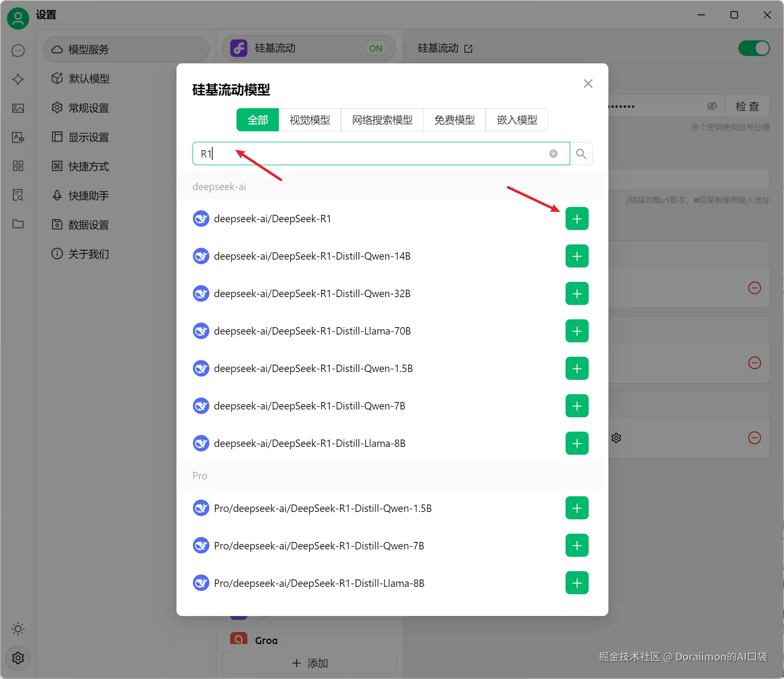Open 数据设置 settings section
This screenshot has width=784, height=679.
(126, 225)
